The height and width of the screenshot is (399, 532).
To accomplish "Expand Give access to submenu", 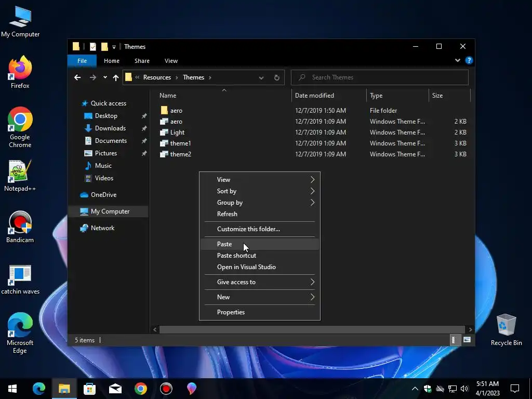I will [260, 282].
